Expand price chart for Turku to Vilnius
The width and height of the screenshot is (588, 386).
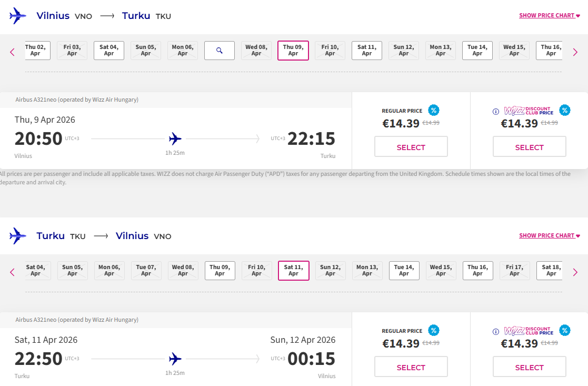549,235
